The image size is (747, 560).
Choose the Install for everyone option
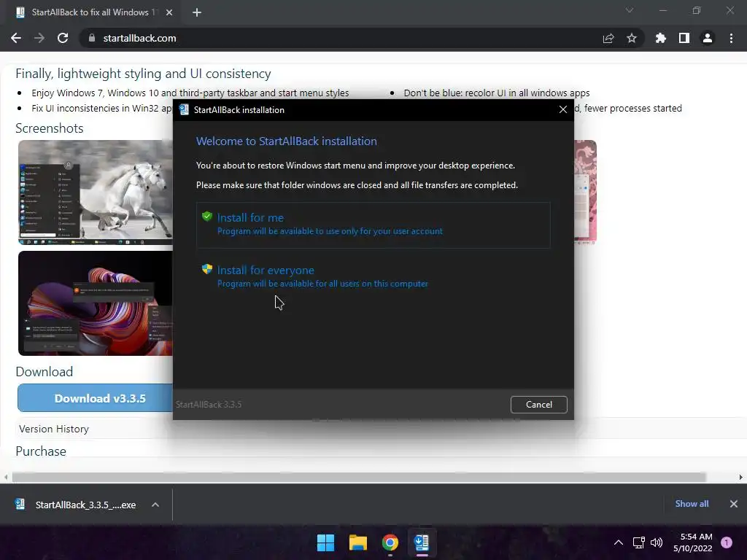pyautogui.click(x=373, y=276)
